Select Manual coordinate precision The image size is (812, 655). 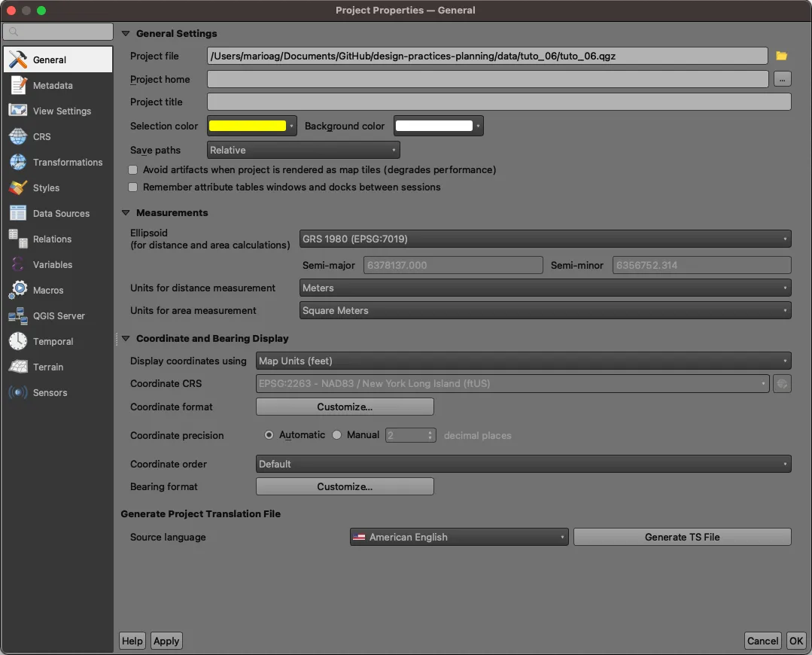click(x=337, y=434)
